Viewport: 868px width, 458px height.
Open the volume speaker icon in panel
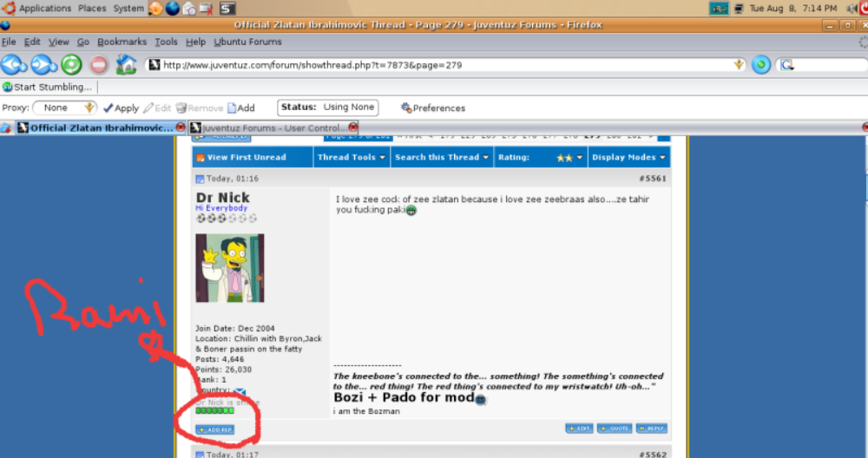pos(852,9)
